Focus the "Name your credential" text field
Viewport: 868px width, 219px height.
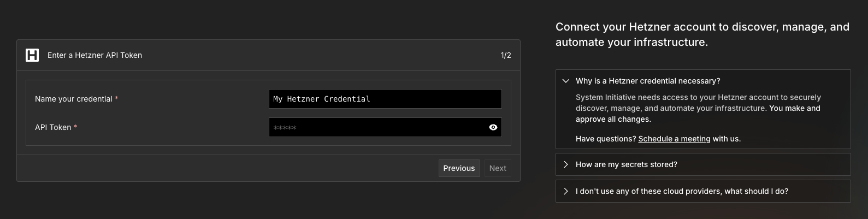385,99
